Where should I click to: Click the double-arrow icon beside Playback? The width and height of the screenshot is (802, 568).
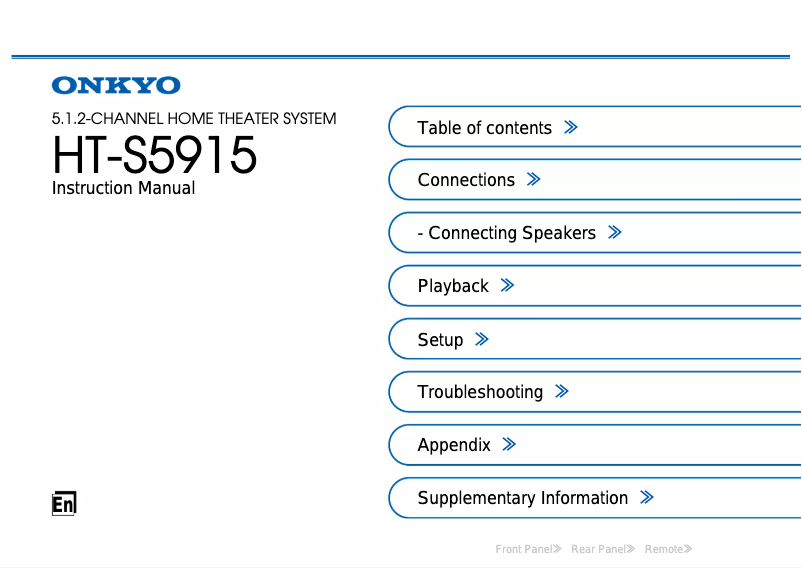[x=507, y=286]
